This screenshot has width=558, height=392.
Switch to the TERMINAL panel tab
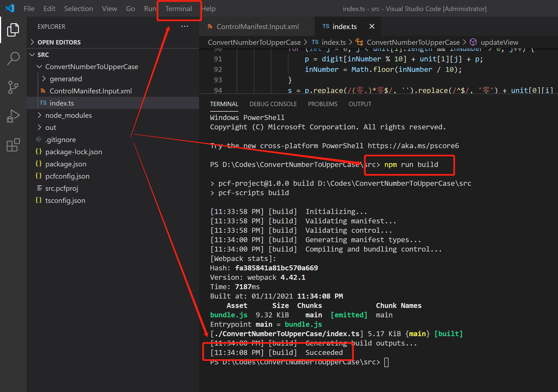224,104
